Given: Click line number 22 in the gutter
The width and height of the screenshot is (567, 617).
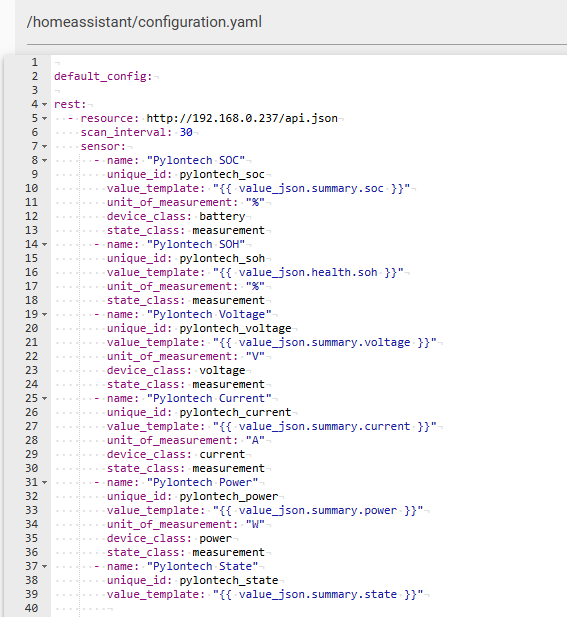Looking at the screenshot, I should [x=31, y=357].
